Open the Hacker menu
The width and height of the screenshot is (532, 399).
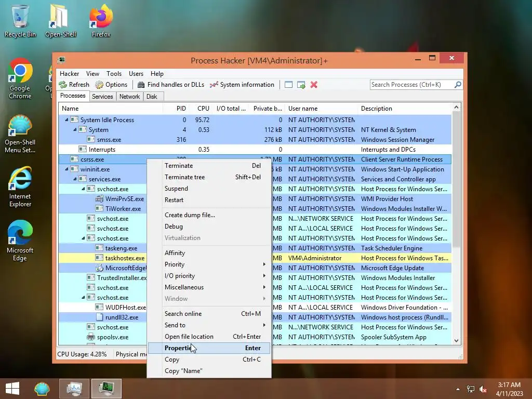pos(69,74)
